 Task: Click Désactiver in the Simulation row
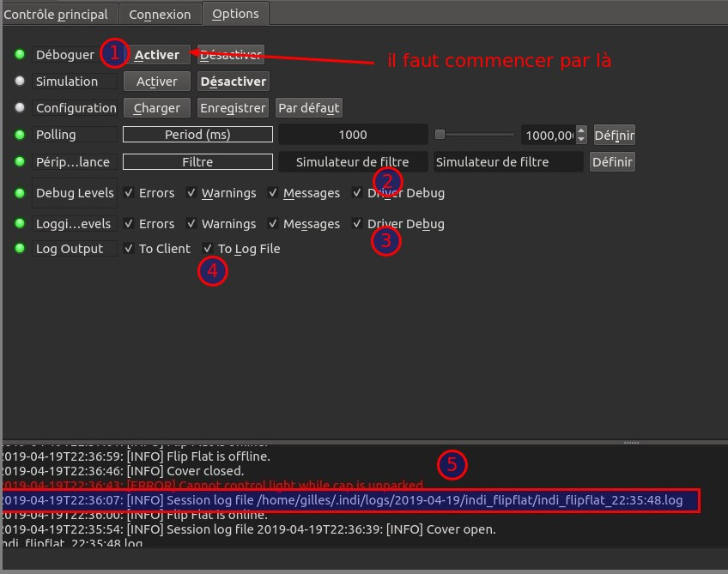point(233,82)
